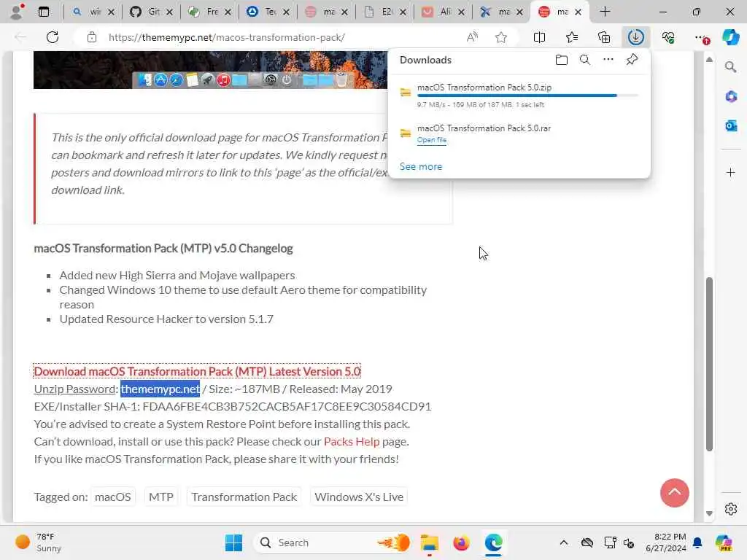This screenshot has width=747, height=560.
Task: Open Favorites list icon
Action: (572, 37)
